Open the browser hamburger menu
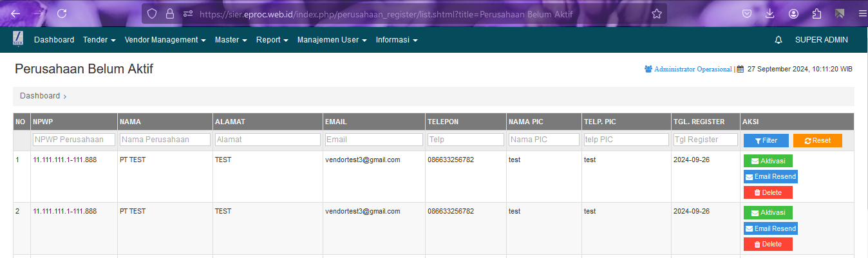This screenshot has width=868, height=258. [862, 14]
